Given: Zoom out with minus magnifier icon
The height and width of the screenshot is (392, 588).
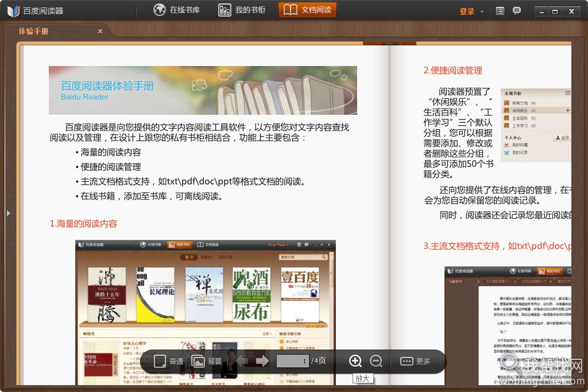Looking at the screenshot, I should (376, 361).
